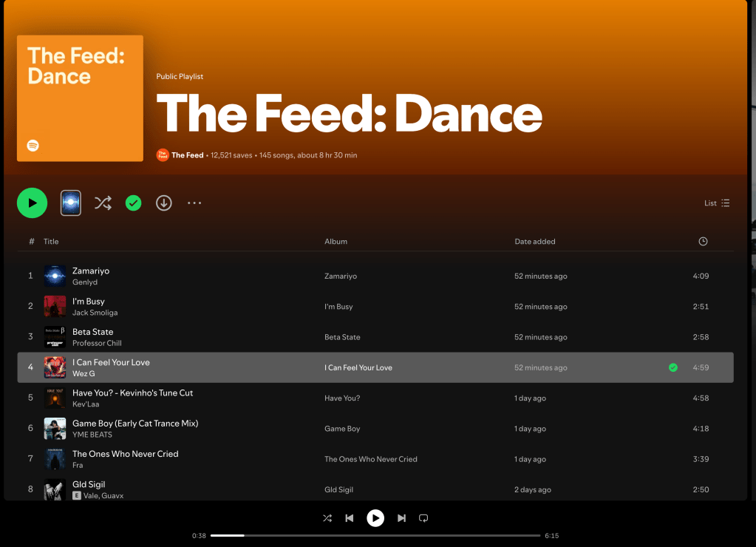Click The Feed avatar icon
Image resolution: width=756 pixels, height=547 pixels.
pyautogui.click(x=163, y=155)
